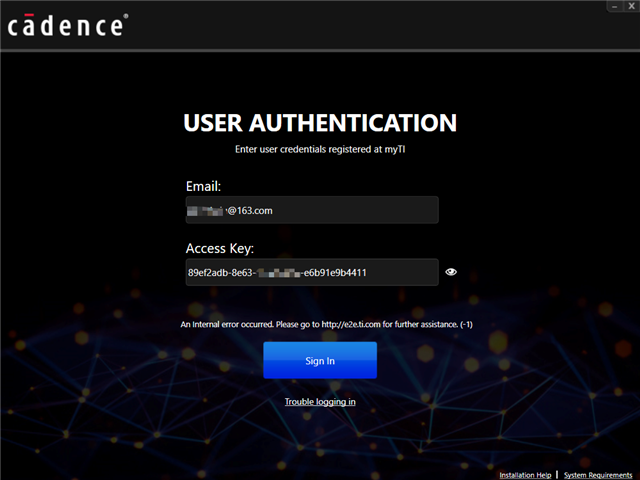
Task: Click inside the Access Key field
Action: 312,272
